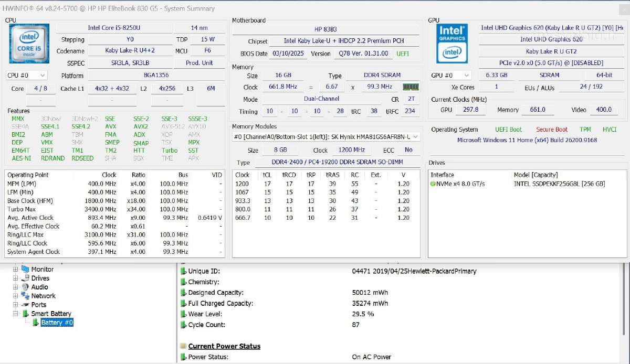Click the Kaby Lake-R U4+2 codename field
The width and height of the screenshot is (630, 364).
(x=129, y=51)
